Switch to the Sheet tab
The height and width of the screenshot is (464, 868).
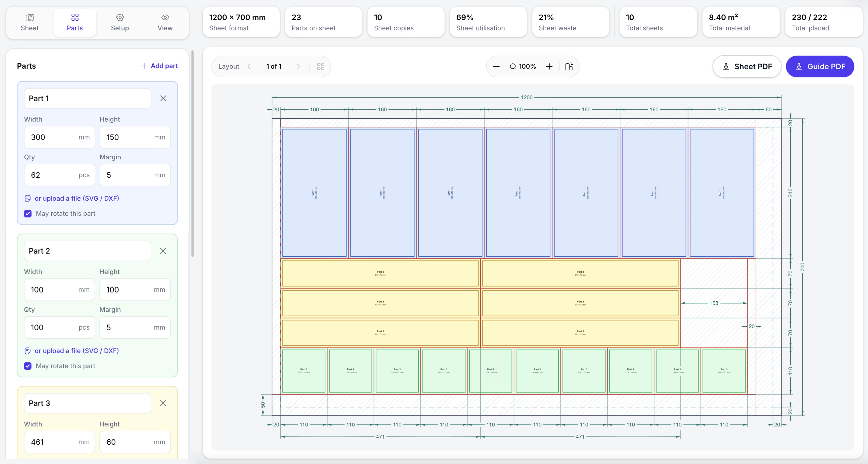[30, 23]
